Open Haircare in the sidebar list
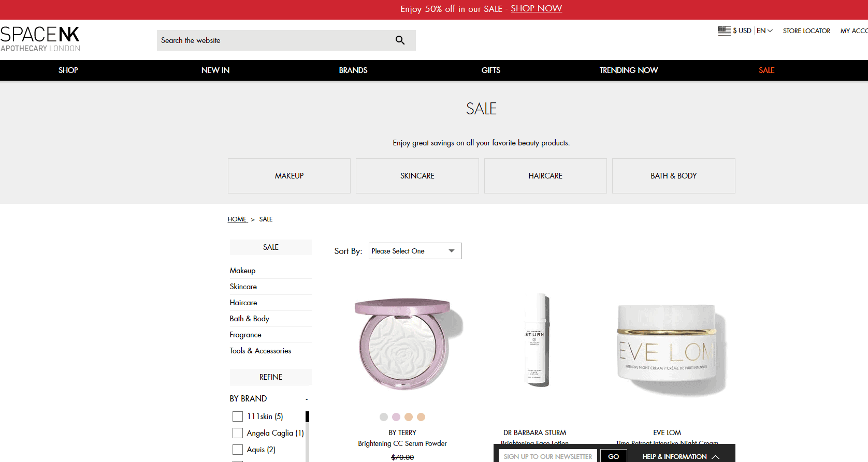This screenshot has width=868, height=462. click(x=243, y=303)
